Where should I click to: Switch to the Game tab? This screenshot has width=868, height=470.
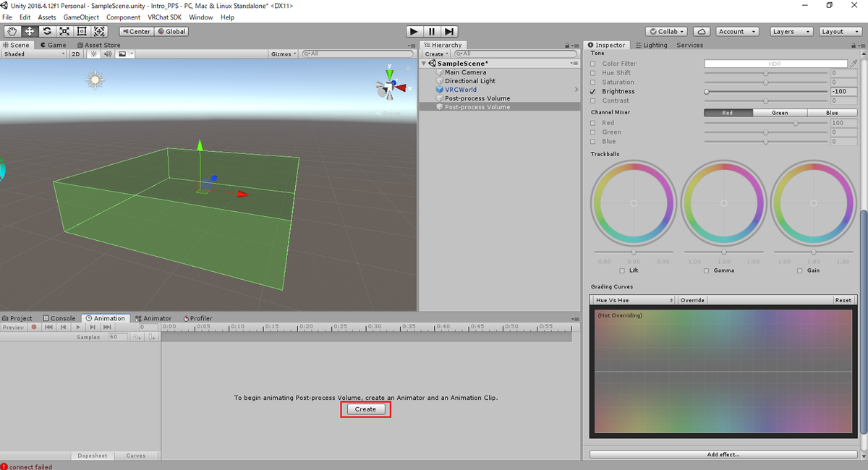[x=52, y=45]
